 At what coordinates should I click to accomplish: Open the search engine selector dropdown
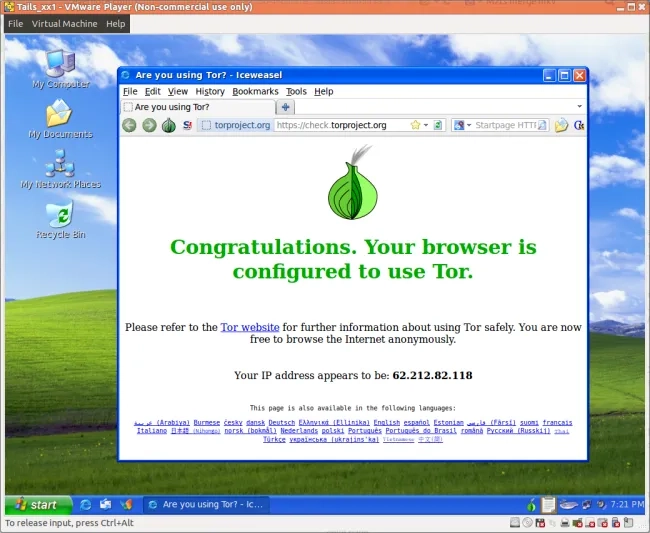point(463,125)
